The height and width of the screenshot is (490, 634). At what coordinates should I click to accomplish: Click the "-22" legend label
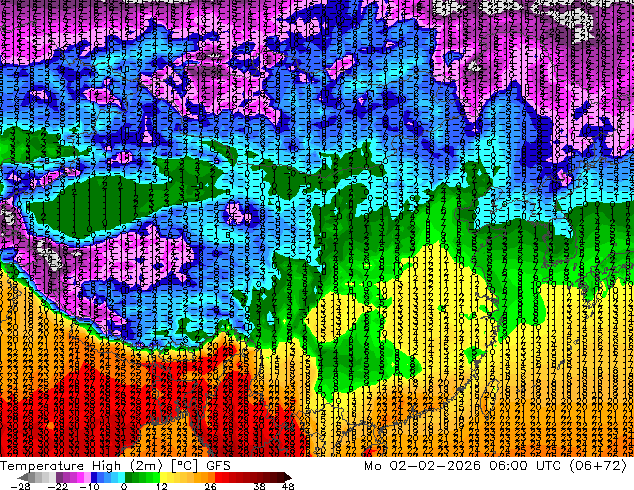[x=58, y=486]
